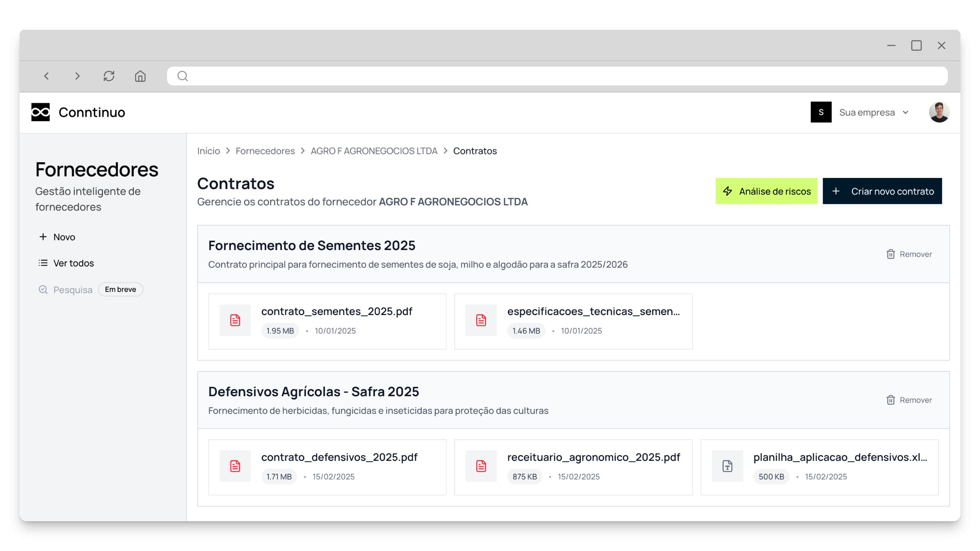Click the spreadsheet file icon for planilha_aplicacao_defensivos

point(727,466)
